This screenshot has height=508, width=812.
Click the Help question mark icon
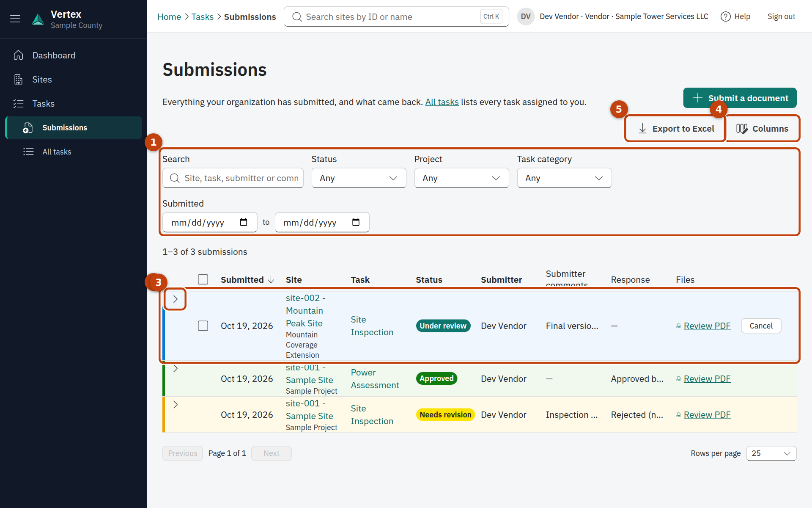(725, 17)
